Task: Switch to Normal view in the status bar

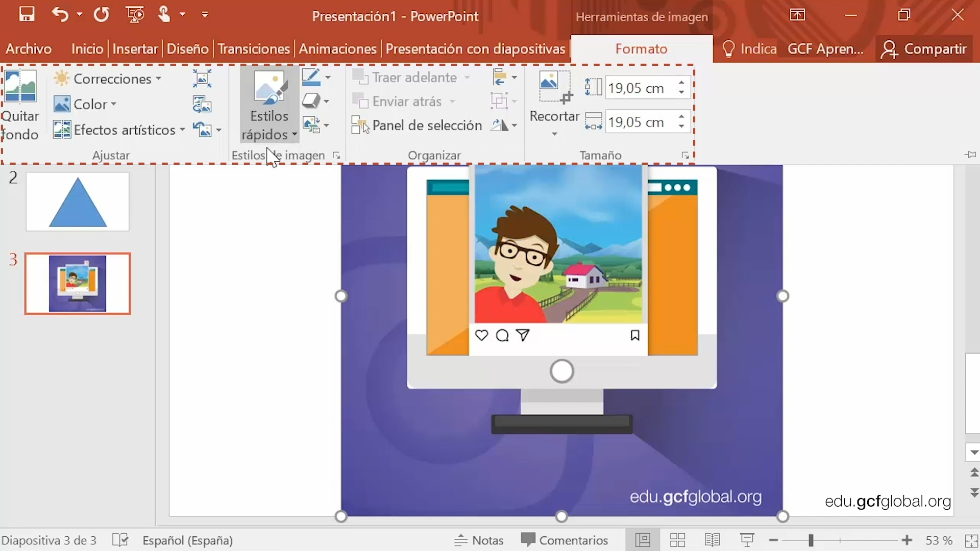Action: tap(643, 540)
